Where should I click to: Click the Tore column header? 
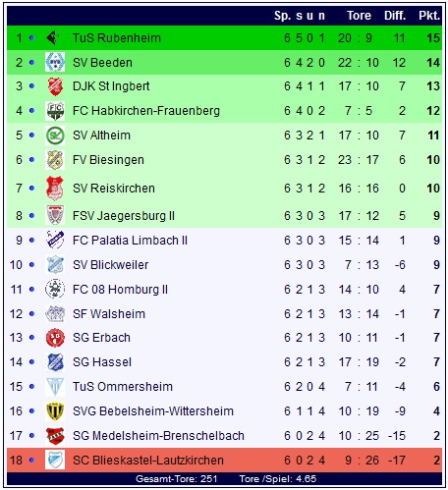coord(360,16)
